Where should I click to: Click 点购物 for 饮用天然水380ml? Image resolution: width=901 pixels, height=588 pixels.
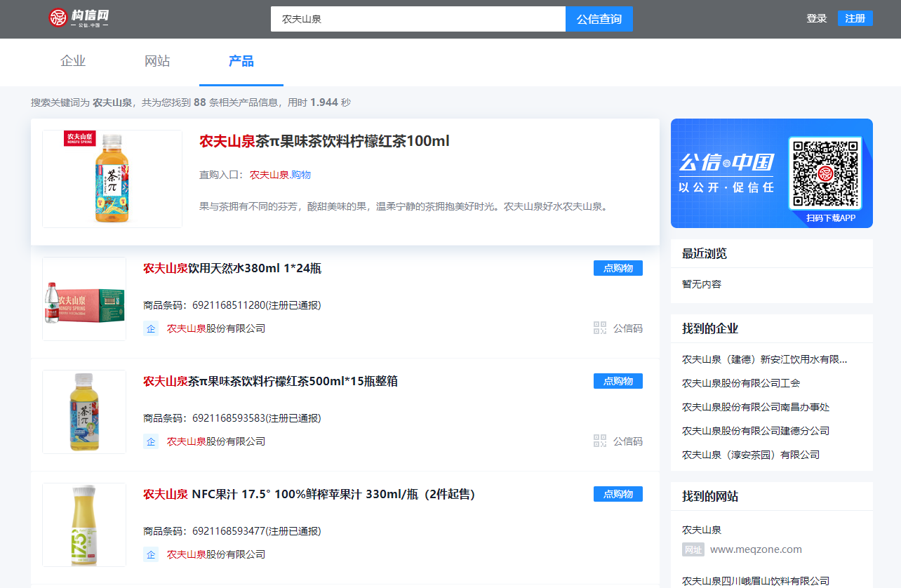pyautogui.click(x=618, y=268)
